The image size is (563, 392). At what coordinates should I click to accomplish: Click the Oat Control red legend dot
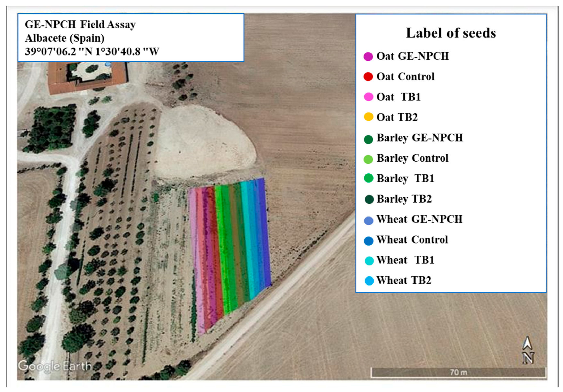pos(368,77)
